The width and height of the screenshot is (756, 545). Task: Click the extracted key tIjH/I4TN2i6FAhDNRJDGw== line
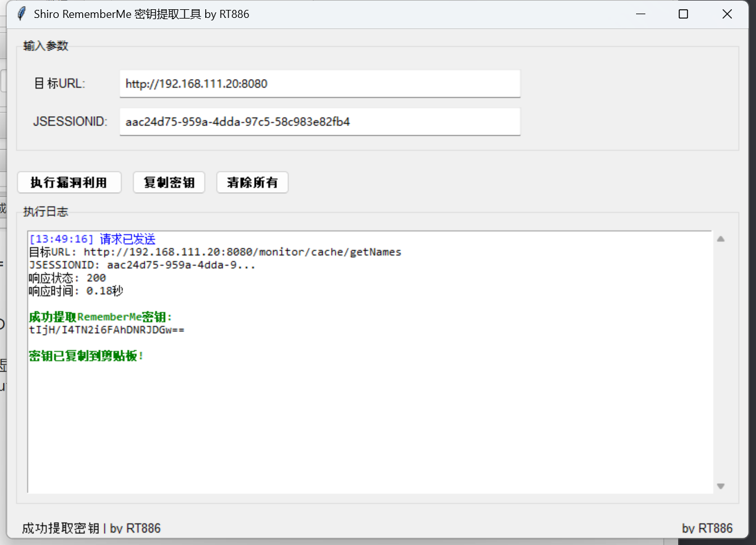(x=106, y=330)
